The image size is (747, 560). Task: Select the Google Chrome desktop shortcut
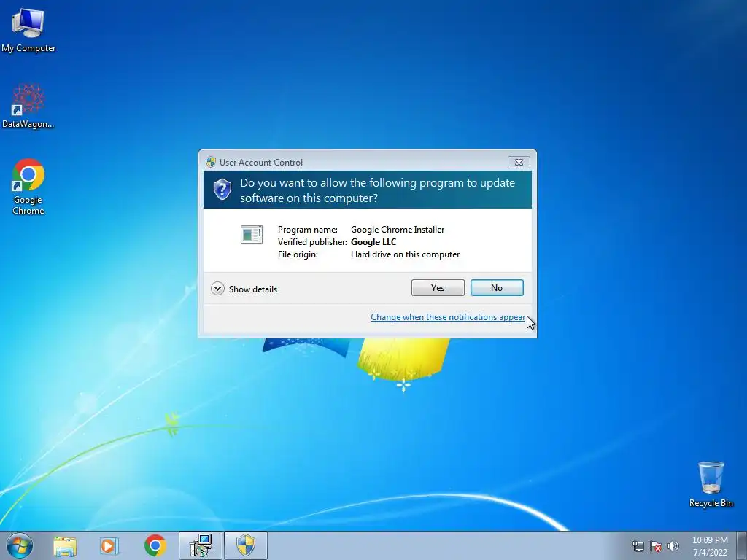click(x=28, y=187)
